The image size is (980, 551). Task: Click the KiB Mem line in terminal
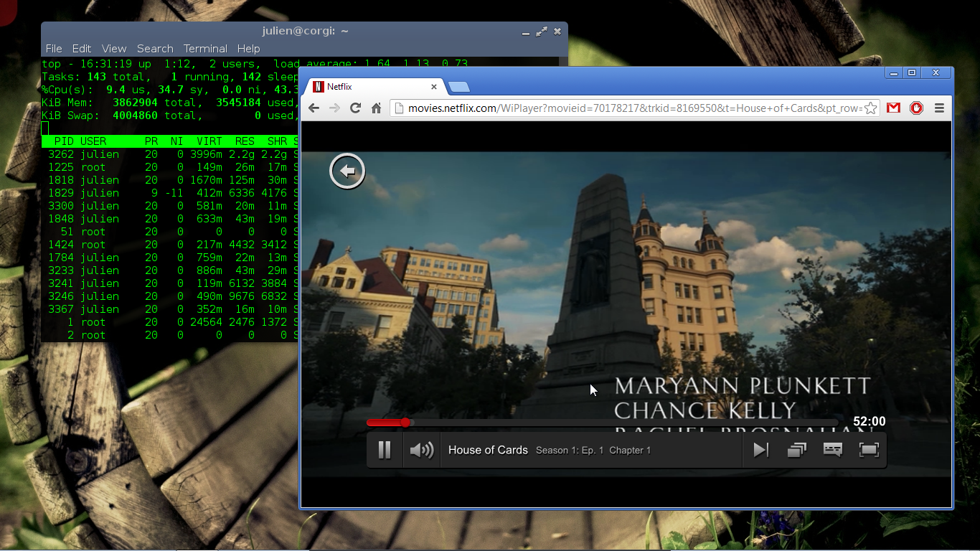[170, 103]
